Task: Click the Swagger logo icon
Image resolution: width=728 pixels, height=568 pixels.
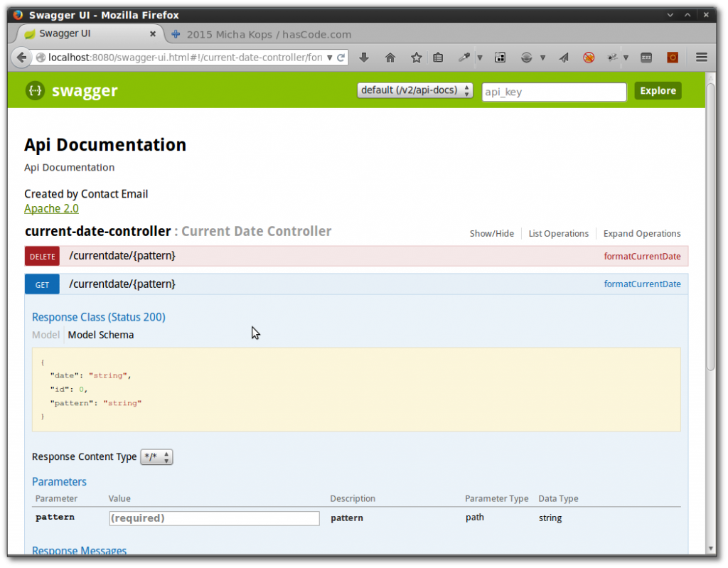Action: click(x=34, y=90)
